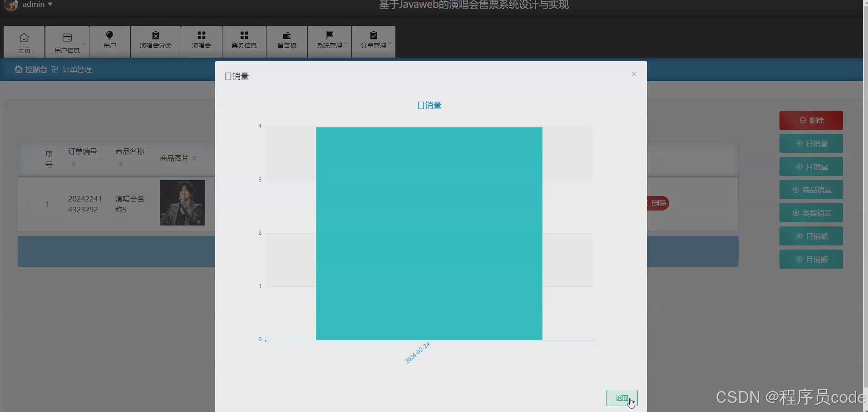Toggle the select-all checkbox in table header

[26, 159]
